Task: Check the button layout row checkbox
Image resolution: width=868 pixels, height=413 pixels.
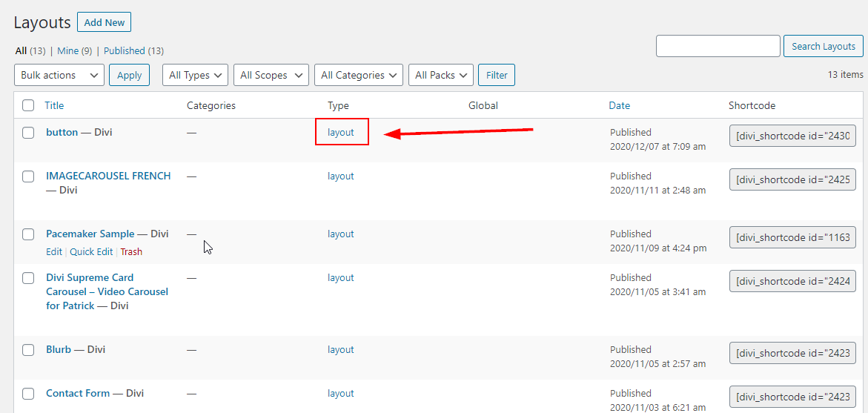Action: [x=28, y=132]
